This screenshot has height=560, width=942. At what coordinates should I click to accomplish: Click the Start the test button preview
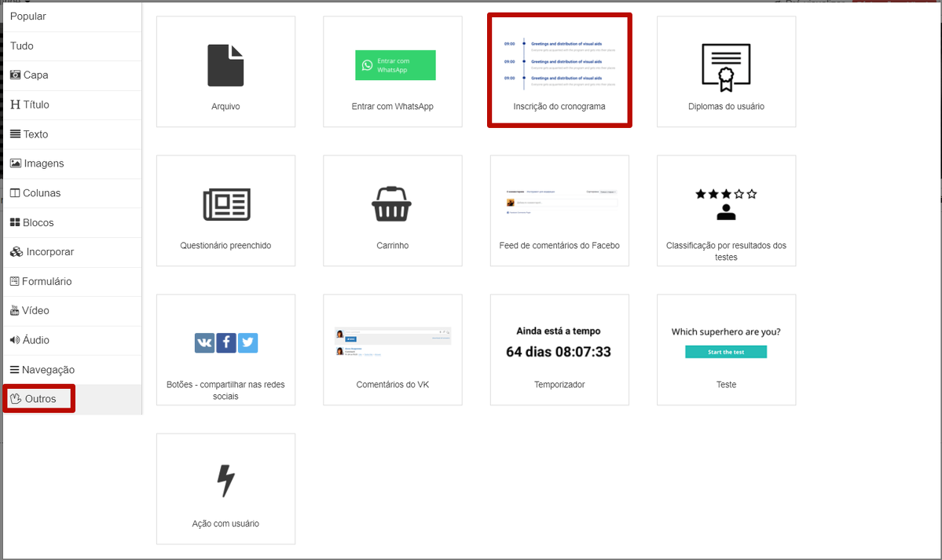pos(725,352)
